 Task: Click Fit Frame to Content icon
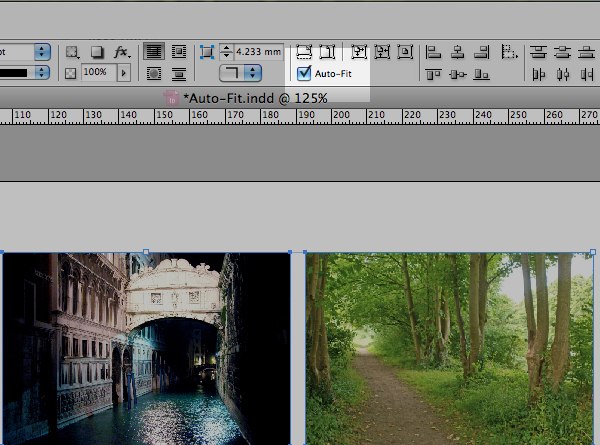[382, 52]
